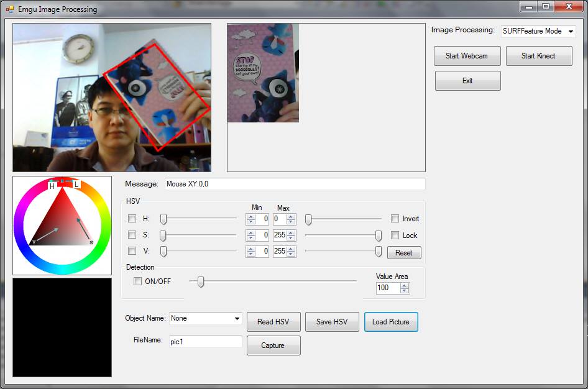
Task: Maximize the Emgu Image Processing window
Action: tap(546, 6)
